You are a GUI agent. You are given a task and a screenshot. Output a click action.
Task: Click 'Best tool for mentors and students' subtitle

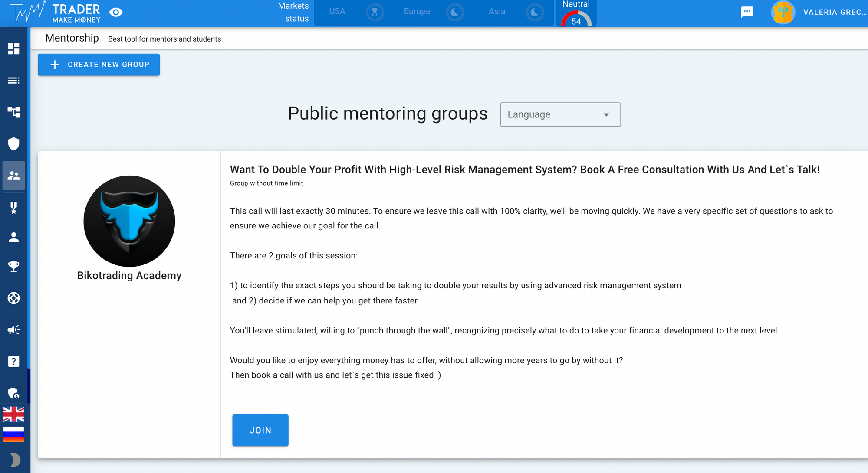[164, 39]
